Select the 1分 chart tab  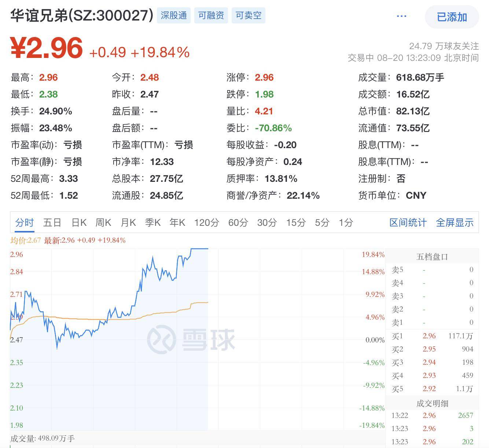346,223
